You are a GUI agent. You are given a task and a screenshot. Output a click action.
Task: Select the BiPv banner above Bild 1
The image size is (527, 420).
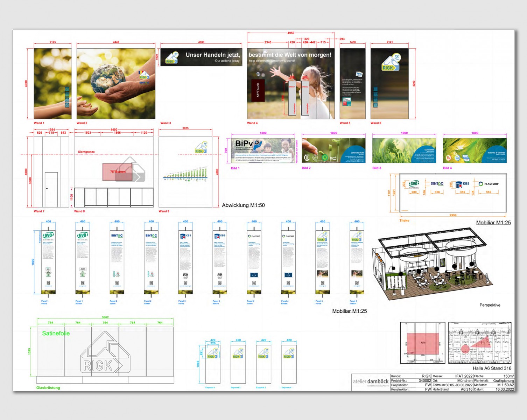[x=263, y=150]
